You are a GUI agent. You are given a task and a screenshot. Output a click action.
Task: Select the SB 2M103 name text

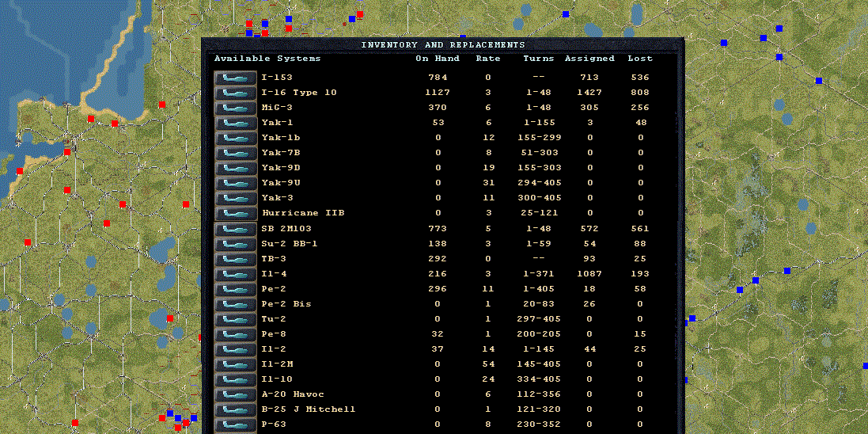pyautogui.click(x=285, y=228)
